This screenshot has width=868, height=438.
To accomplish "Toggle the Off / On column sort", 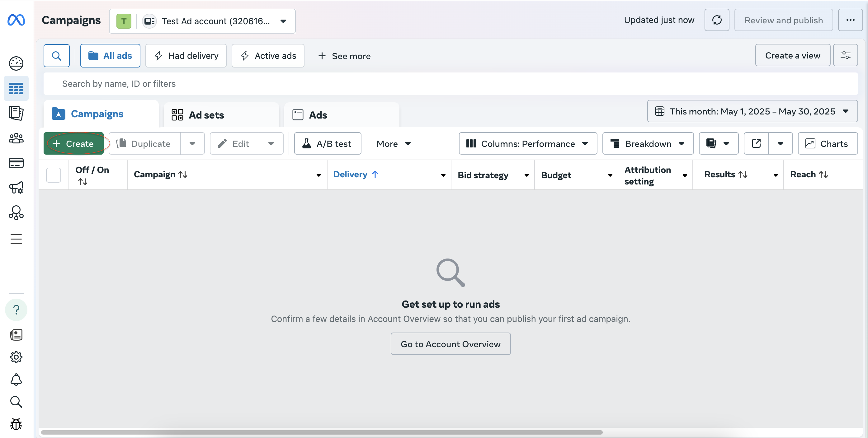I will click(x=83, y=182).
